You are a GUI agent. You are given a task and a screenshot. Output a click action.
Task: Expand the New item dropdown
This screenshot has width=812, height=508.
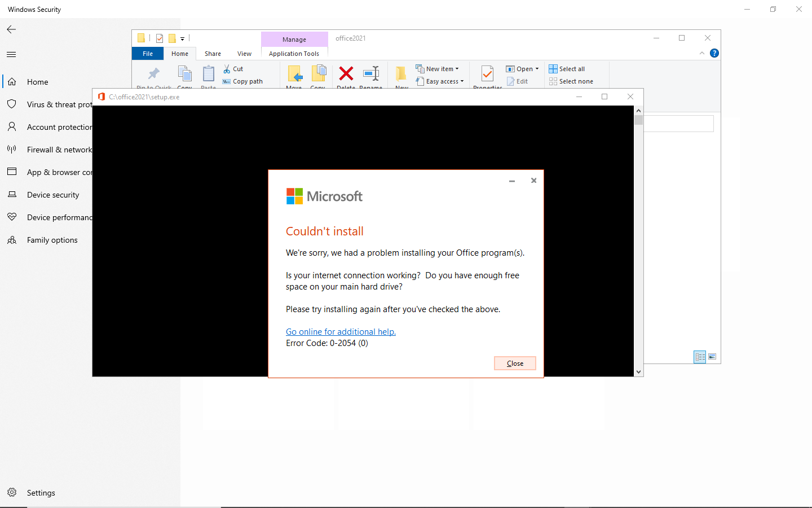click(x=457, y=69)
